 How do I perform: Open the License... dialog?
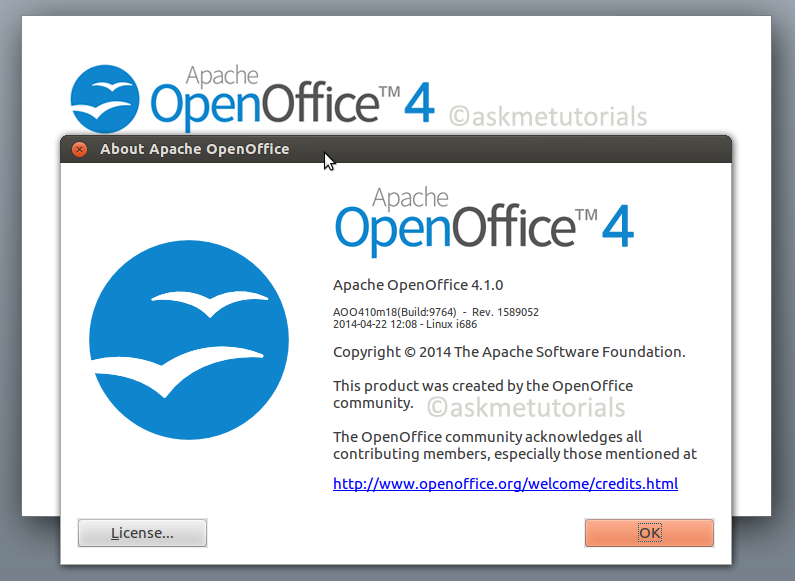coord(142,533)
